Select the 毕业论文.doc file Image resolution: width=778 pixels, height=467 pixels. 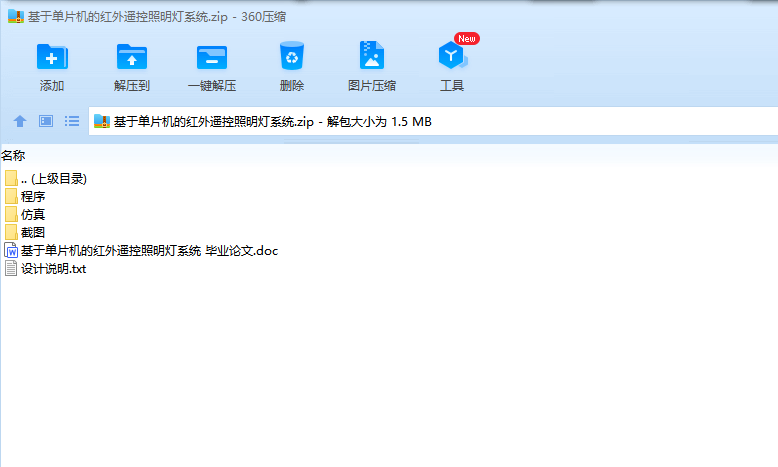click(141, 251)
